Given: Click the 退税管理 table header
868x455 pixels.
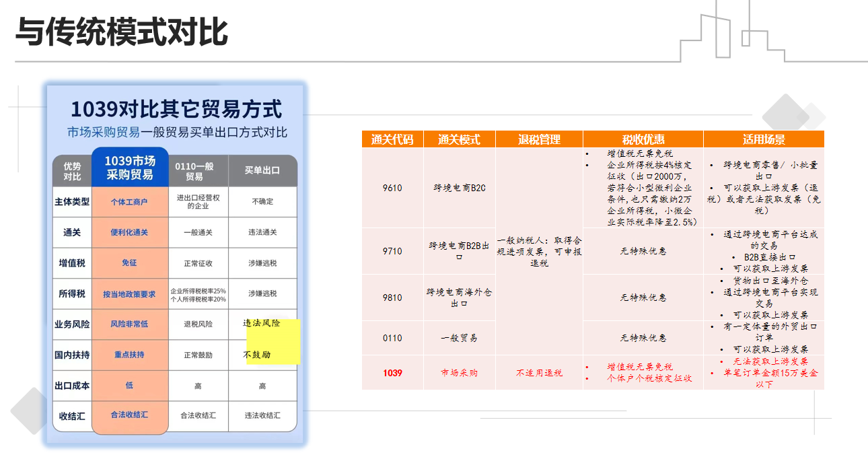Looking at the screenshot, I should point(539,139).
